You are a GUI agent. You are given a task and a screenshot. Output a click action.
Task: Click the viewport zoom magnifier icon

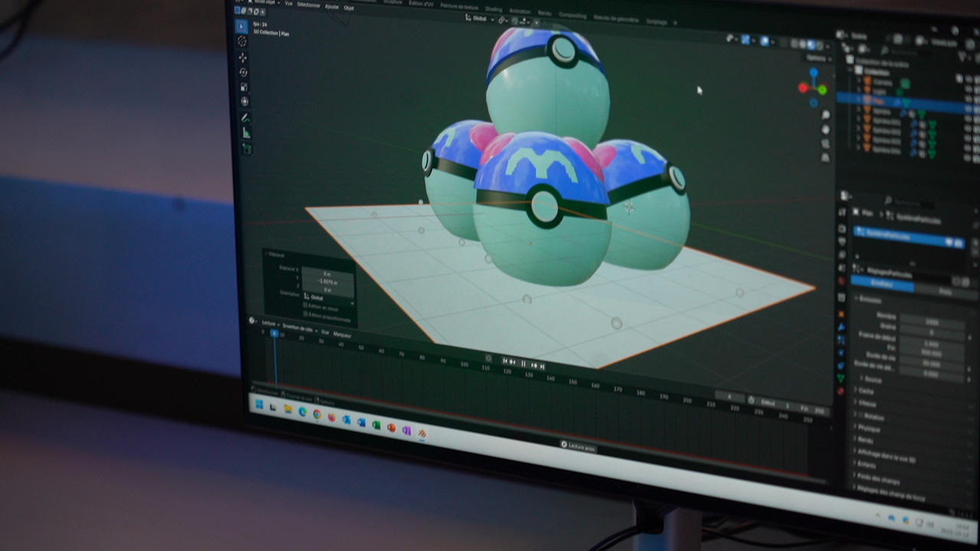click(x=825, y=115)
